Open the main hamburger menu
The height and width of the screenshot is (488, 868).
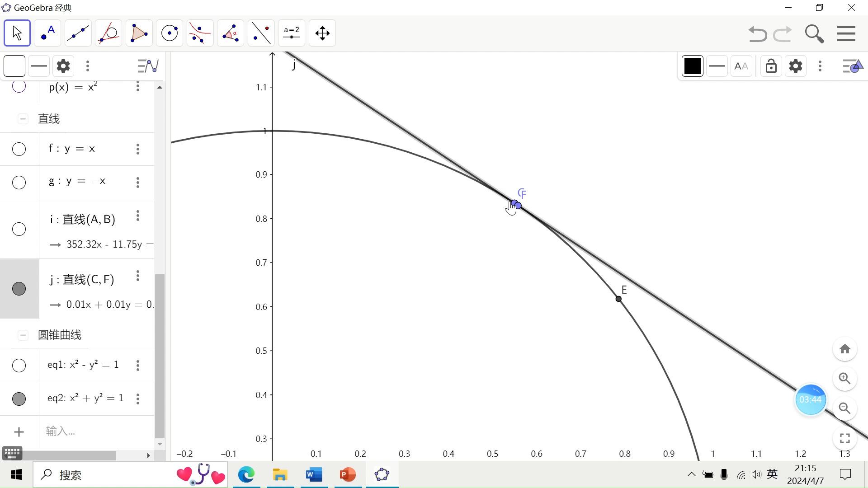tap(846, 33)
